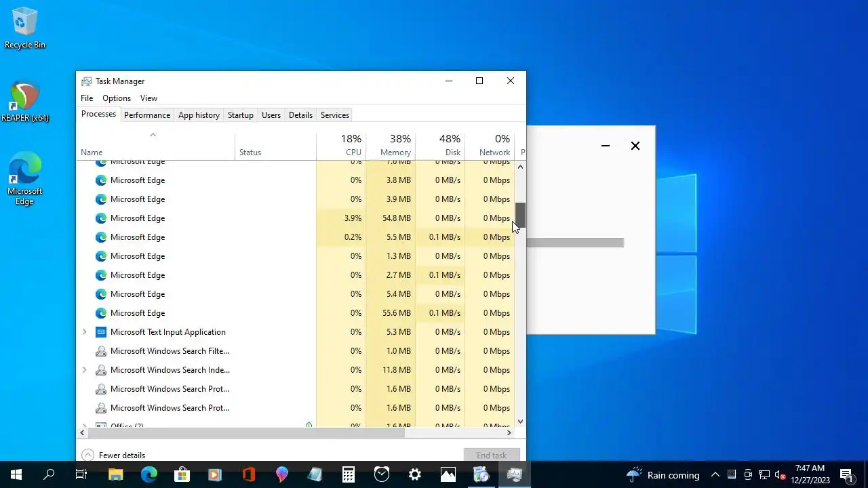This screenshot has width=868, height=488.
Task: Open Photos app from the taskbar
Action: (x=448, y=474)
